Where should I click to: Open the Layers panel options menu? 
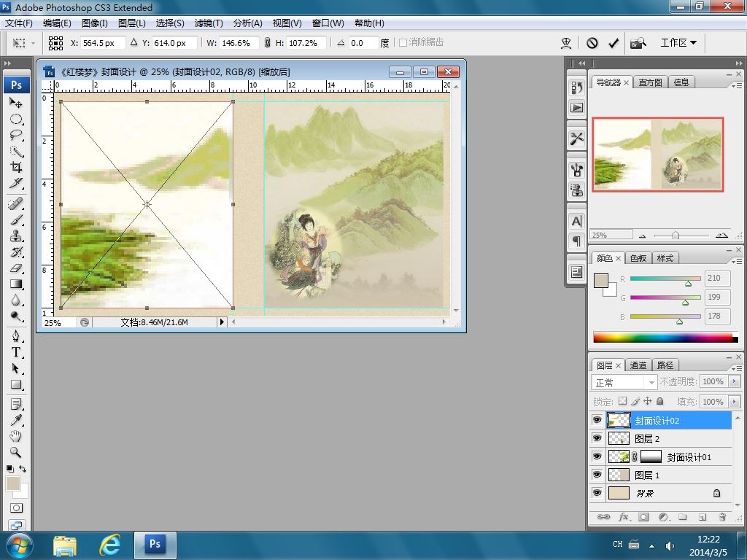point(737,368)
